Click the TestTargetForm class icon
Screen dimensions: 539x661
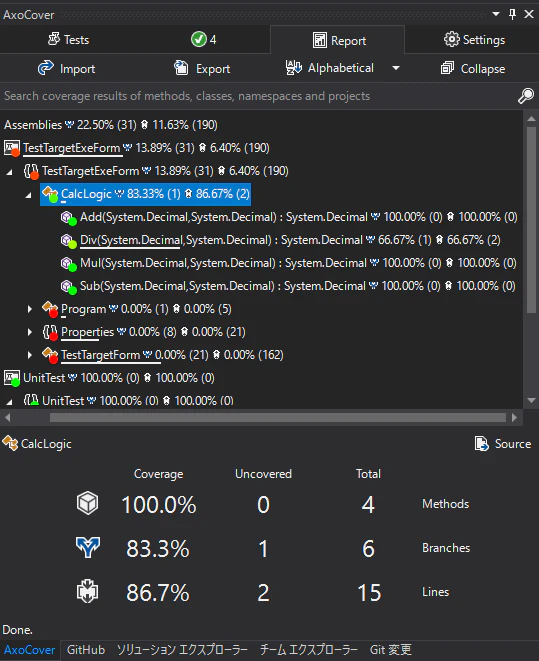click(50, 355)
